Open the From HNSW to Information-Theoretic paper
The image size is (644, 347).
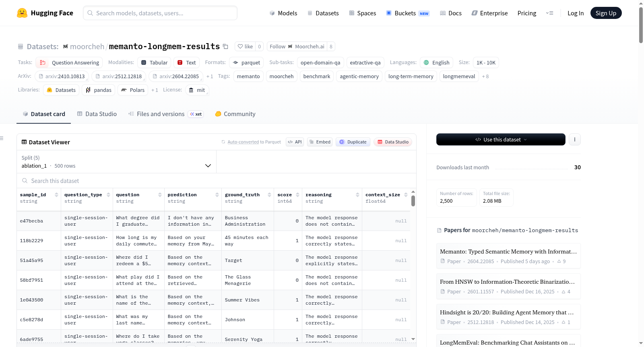[x=508, y=286]
